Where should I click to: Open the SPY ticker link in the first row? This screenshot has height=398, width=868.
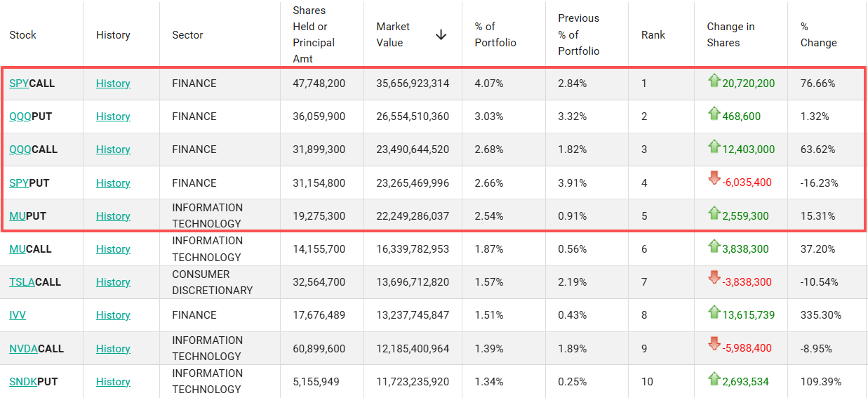pyautogui.click(x=19, y=84)
